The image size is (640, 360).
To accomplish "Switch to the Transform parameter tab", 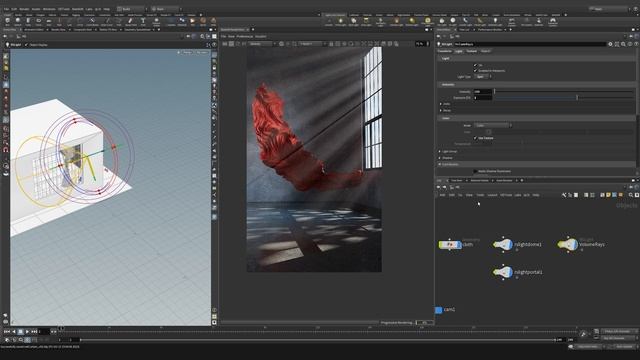I will (444, 51).
